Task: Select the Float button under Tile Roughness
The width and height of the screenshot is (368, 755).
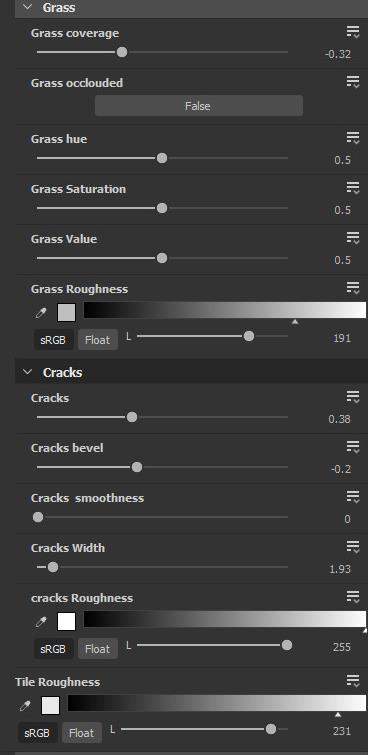Action: [81, 733]
